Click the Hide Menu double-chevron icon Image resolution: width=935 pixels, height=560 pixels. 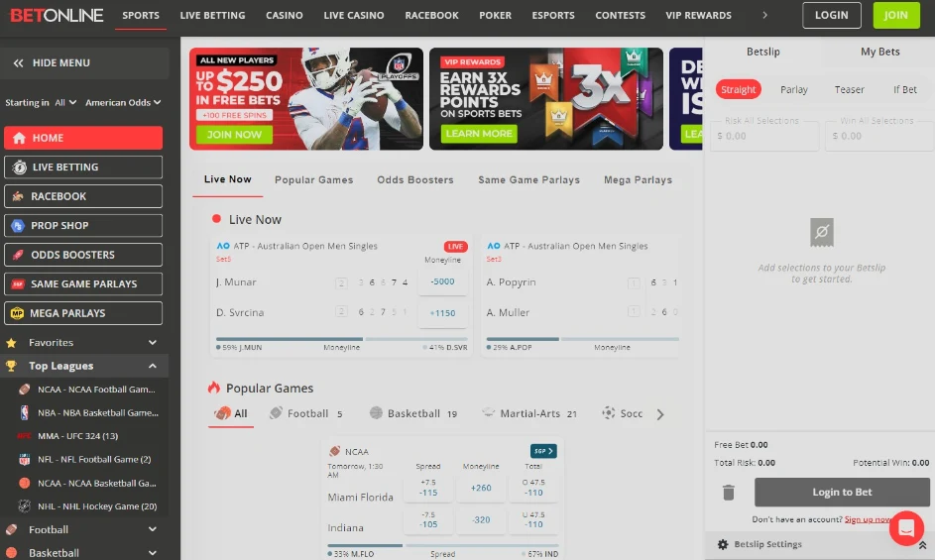[x=19, y=62]
